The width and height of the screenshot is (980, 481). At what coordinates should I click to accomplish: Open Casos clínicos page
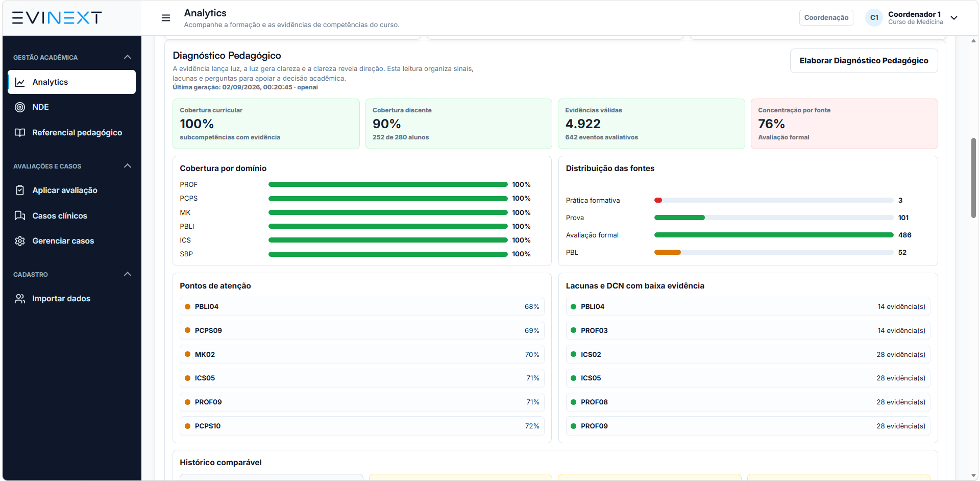(72, 215)
